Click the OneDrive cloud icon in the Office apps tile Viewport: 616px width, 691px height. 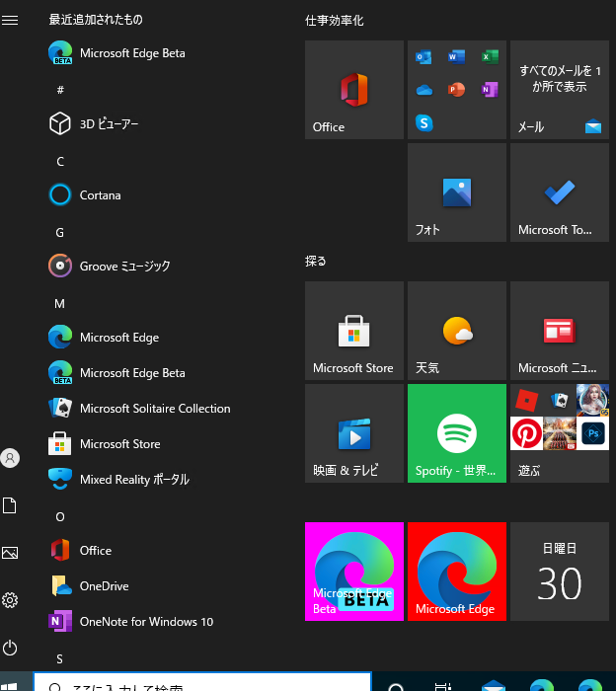click(423, 90)
